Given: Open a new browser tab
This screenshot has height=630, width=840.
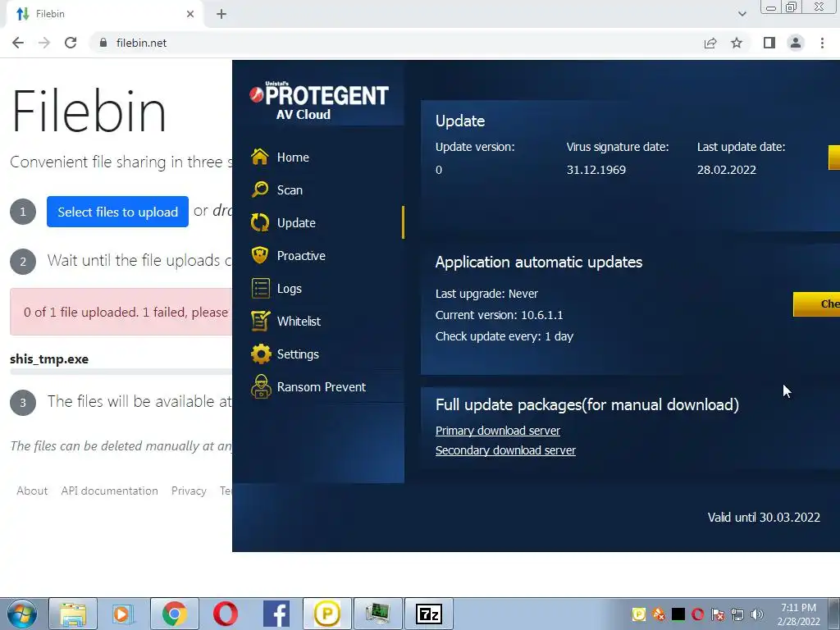Looking at the screenshot, I should pyautogui.click(x=221, y=14).
